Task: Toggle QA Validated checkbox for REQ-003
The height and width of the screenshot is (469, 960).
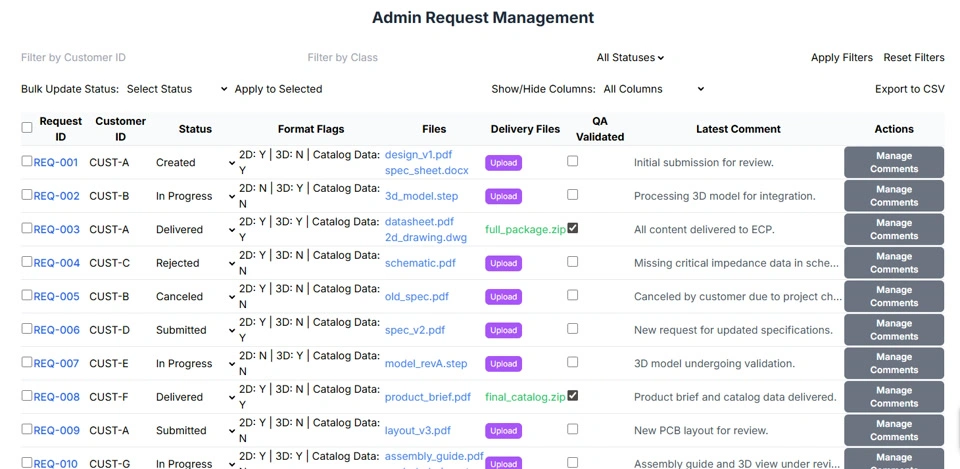Action: (572, 228)
